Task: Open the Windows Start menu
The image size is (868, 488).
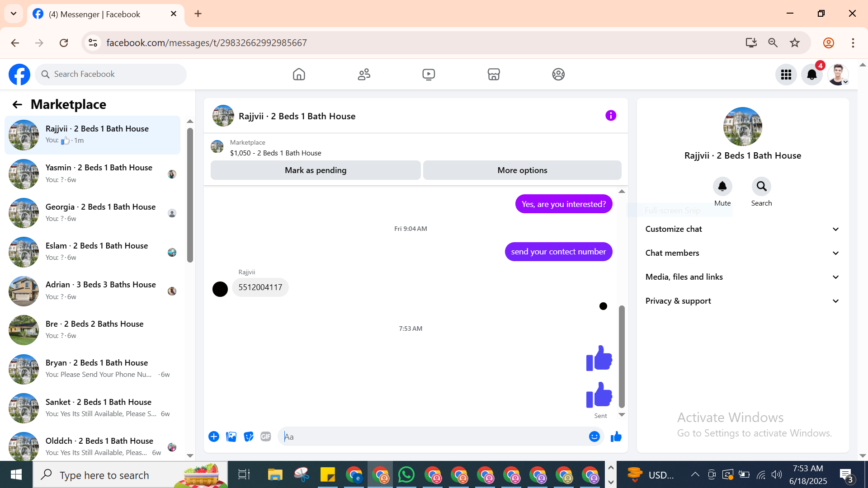Action: coord(16,475)
